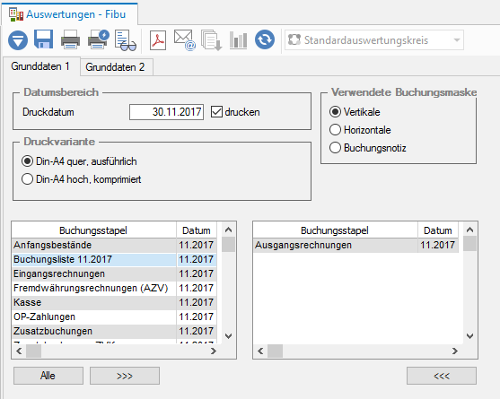Click right list scroll up arrow

[x=470, y=230]
